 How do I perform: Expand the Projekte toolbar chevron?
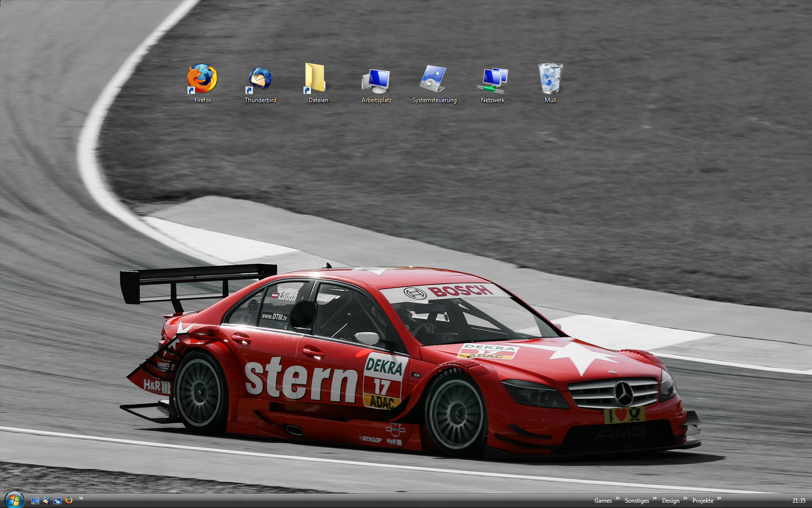tap(719, 498)
